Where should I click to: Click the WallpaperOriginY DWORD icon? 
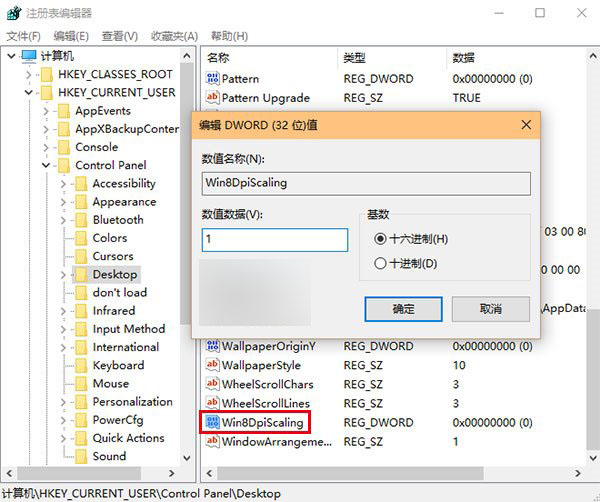[212, 346]
